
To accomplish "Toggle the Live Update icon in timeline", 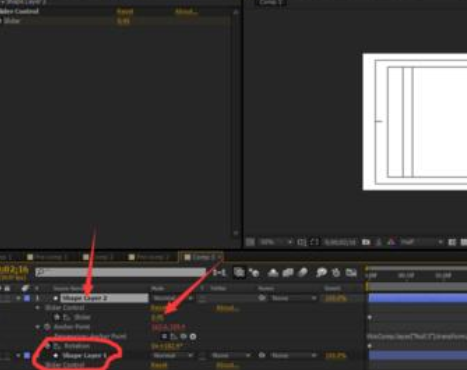I will [239, 273].
